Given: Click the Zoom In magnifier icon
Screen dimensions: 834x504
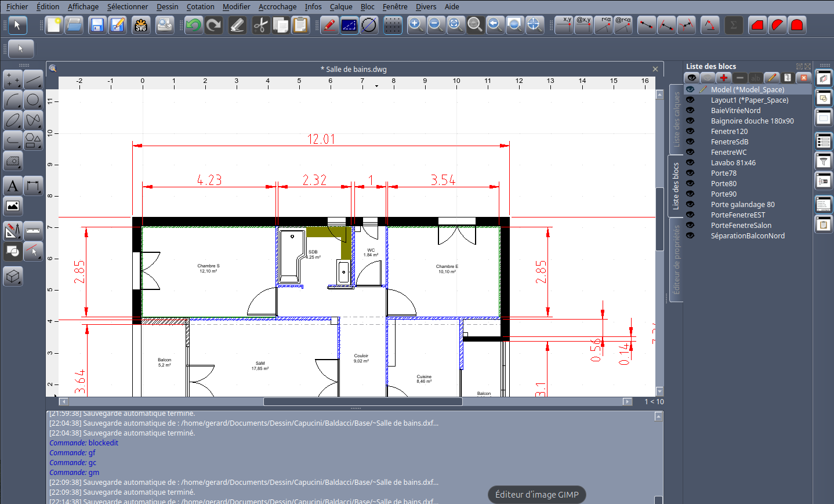Looking at the screenshot, I should coord(416,25).
